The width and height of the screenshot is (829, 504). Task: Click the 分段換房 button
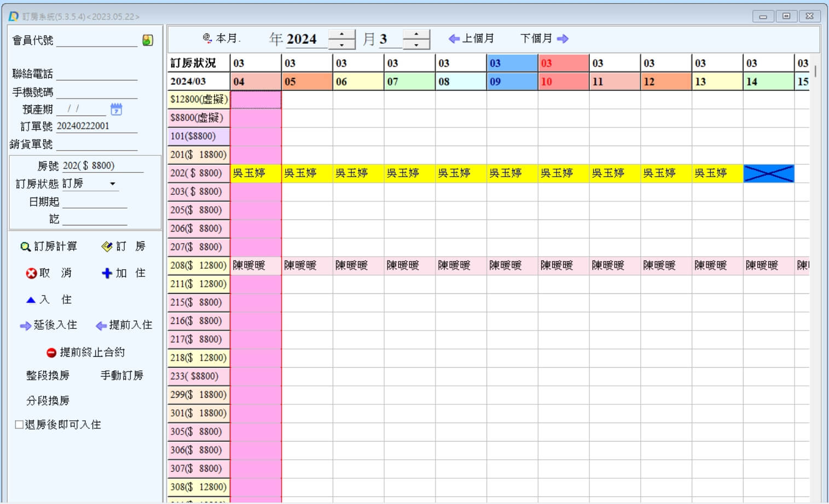tap(48, 401)
